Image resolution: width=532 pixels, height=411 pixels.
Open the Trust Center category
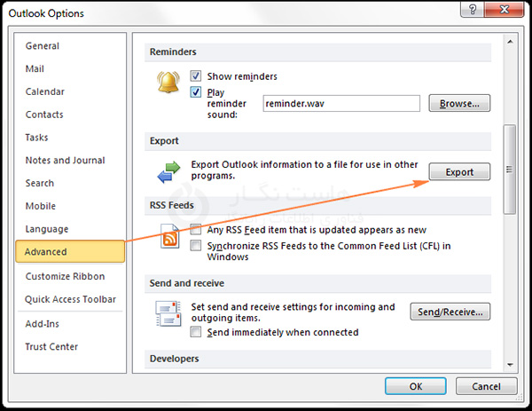point(51,346)
